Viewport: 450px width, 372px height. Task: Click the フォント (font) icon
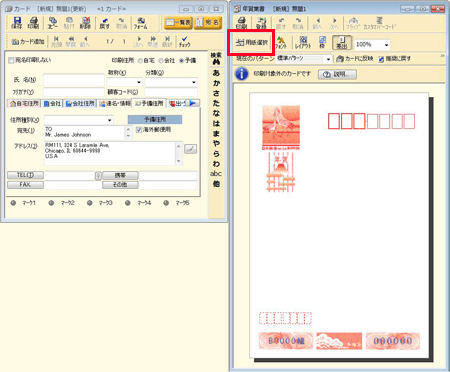pos(281,43)
